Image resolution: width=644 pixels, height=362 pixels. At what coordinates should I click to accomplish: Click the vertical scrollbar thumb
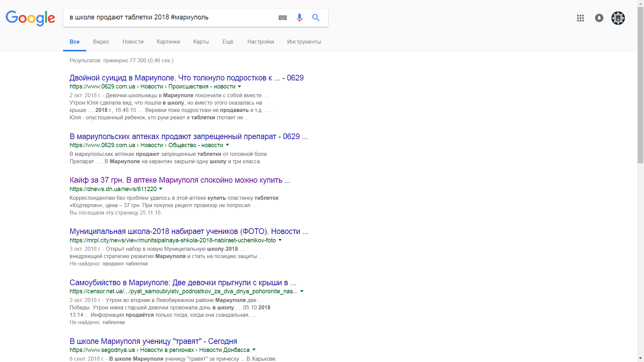(x=640, y=85)
